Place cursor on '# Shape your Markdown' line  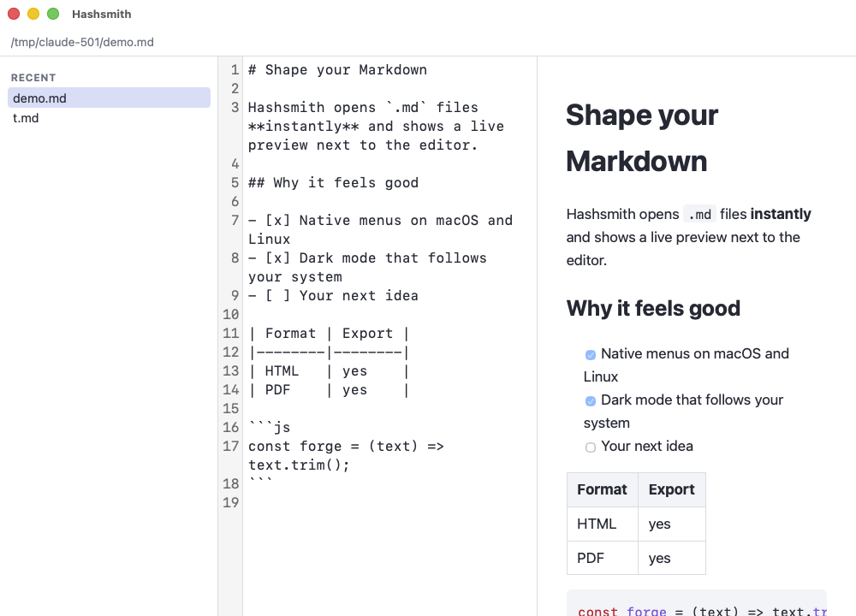(x=337, y=70)
